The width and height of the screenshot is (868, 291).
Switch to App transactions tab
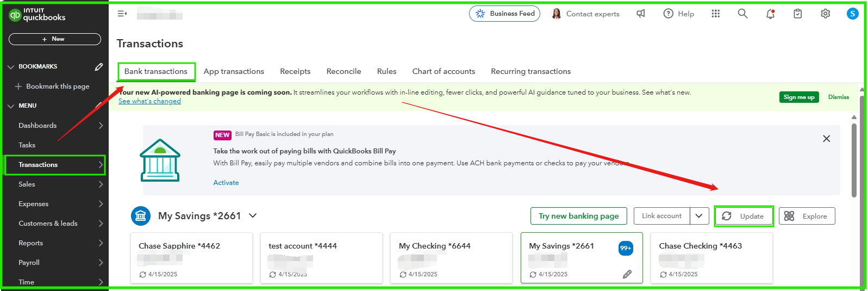click(x=234, y=71)
